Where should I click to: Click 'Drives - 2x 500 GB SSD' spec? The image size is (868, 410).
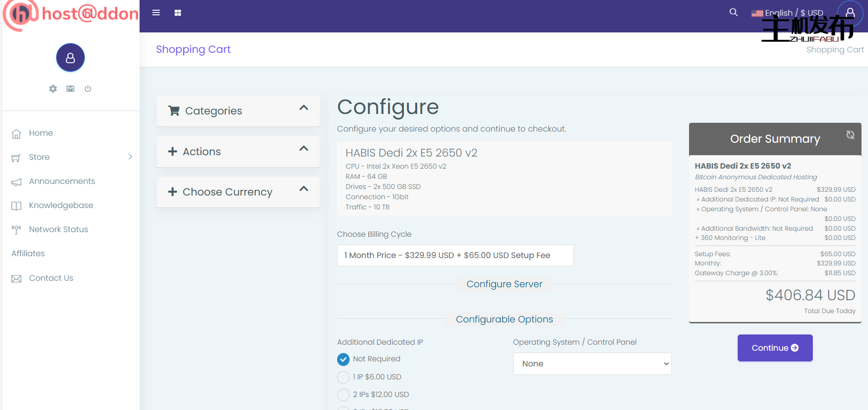point(383,187)
